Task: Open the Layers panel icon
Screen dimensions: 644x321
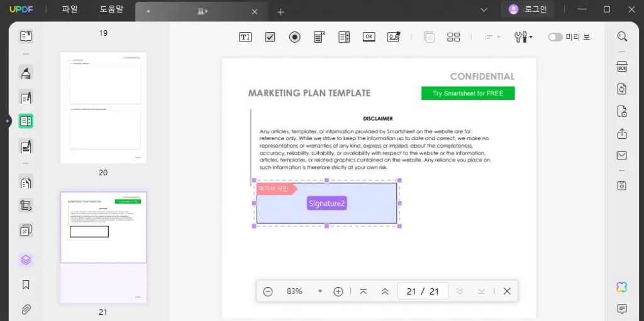Action: click(26, 260)
